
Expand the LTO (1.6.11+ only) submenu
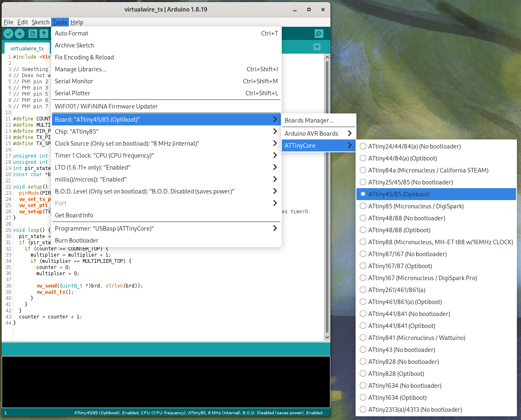click(x=166, y=168)
